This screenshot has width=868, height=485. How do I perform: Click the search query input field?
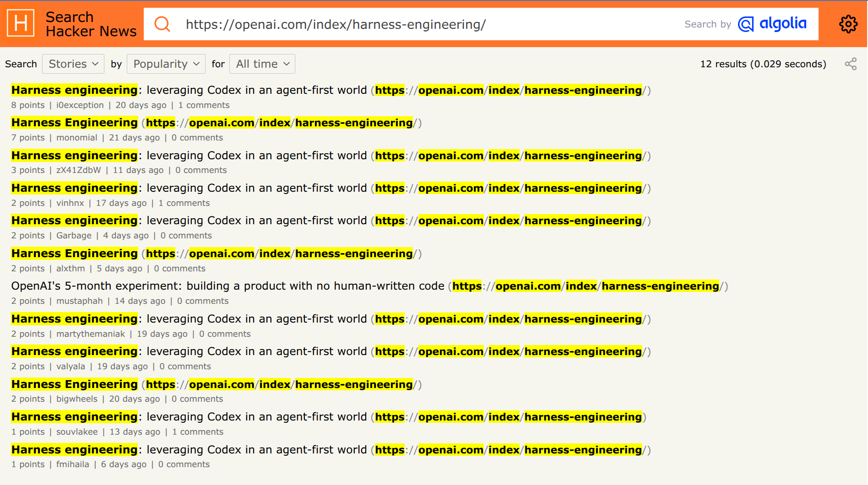412,24
